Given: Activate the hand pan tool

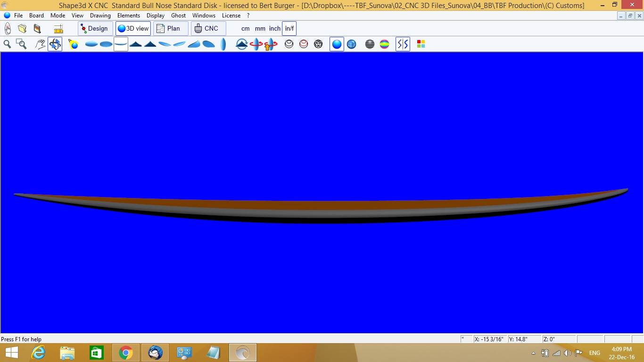Looking at the screenshot, I should click(41, 44).
